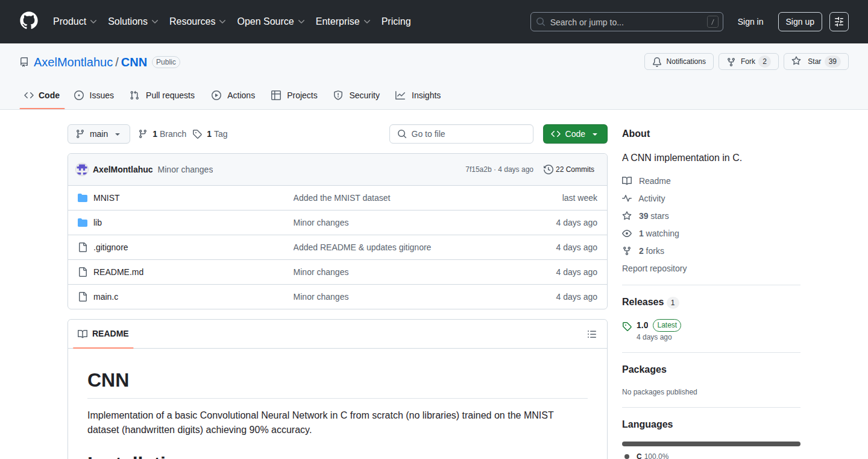868x459 pixels.
Task: Open the green Code dropdown button
Action: pyautogui.click(x=575, y=134)
